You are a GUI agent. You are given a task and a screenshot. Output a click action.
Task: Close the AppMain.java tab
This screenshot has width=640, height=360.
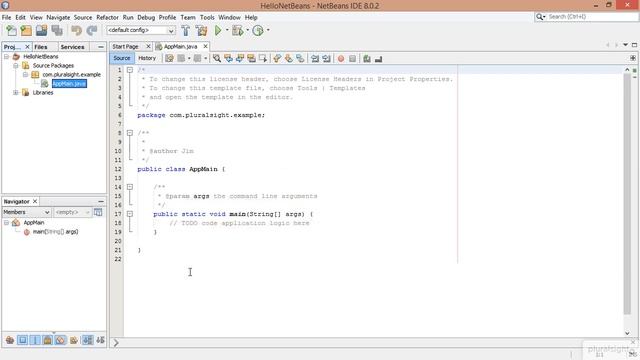[x=205, y=47]
